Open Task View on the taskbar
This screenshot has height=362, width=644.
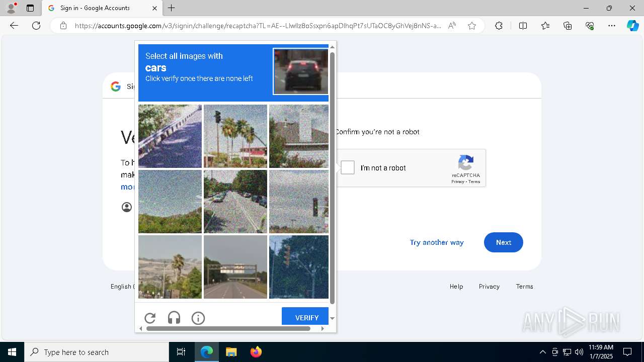pyautogui.click(x=181, y=352)
